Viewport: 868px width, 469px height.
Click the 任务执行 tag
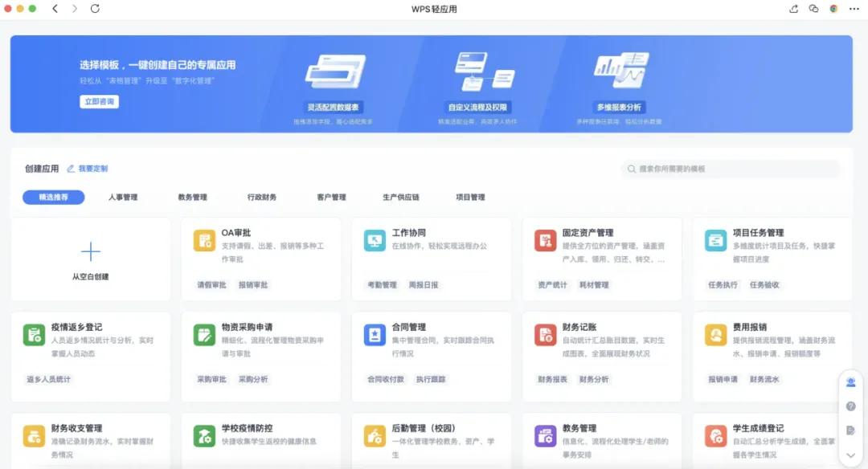[723, 285]
